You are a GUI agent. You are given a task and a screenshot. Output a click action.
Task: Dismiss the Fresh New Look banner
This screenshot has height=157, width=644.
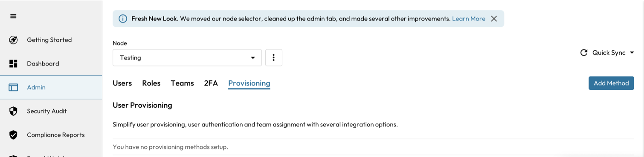pos(494,19)
